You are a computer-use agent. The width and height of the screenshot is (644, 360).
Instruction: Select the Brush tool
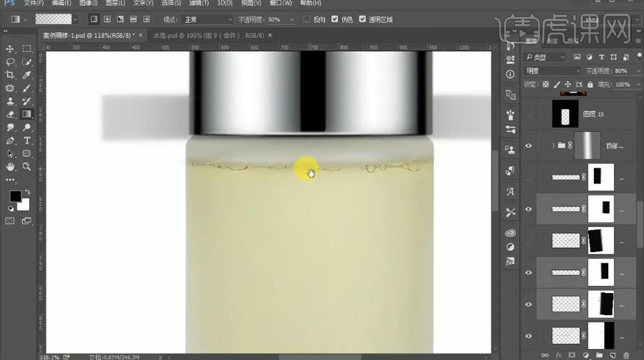[x=27, y=89]
